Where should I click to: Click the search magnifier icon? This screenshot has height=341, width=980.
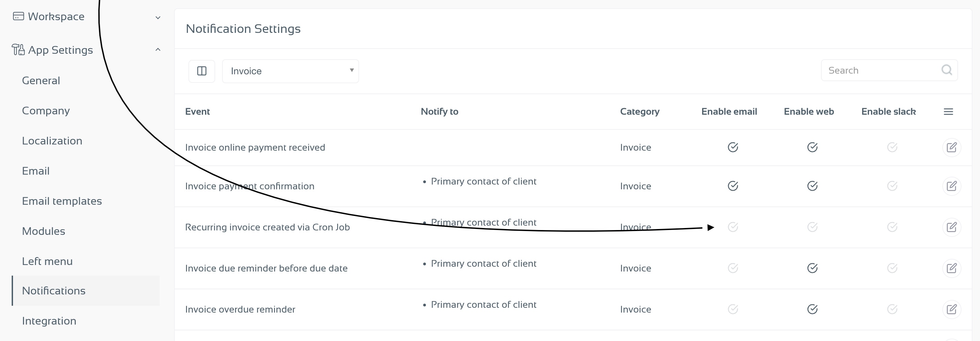pos(946,70)
